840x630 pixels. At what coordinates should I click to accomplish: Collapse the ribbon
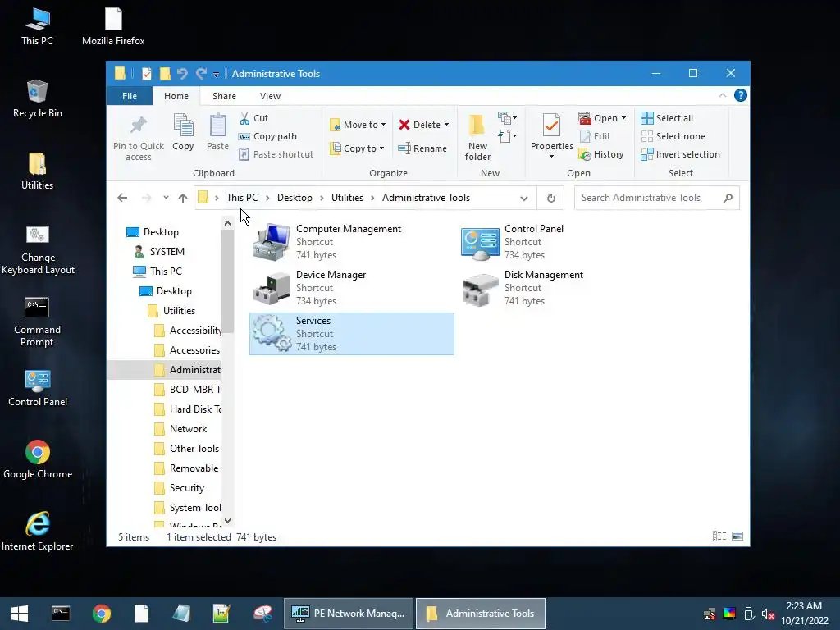pos(722,95)
